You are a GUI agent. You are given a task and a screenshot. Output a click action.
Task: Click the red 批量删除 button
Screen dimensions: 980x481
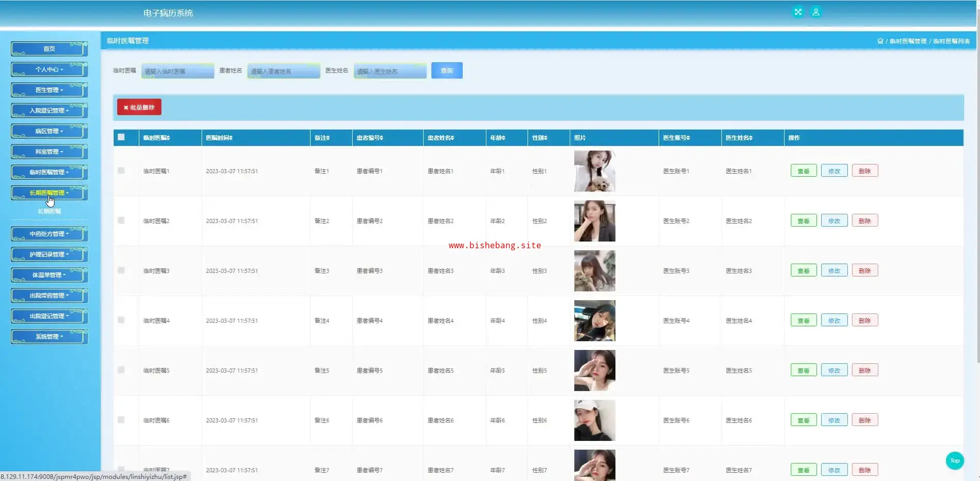click(x=139, y=107)
